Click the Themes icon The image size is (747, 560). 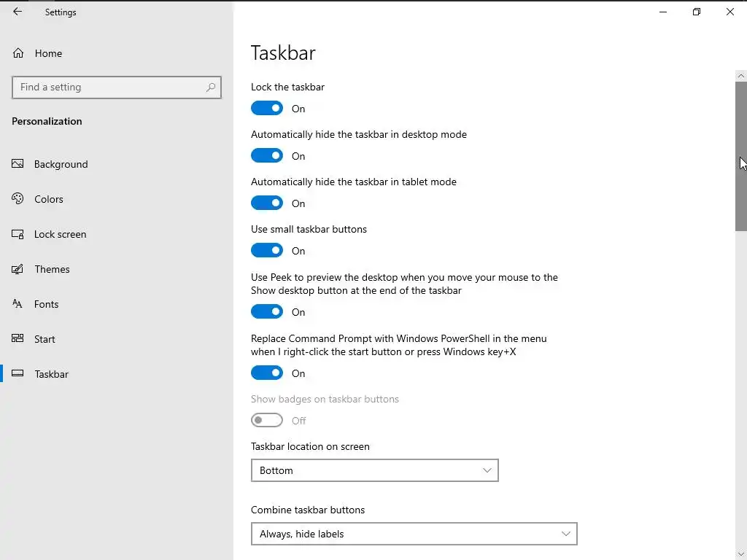pos(18,269)
